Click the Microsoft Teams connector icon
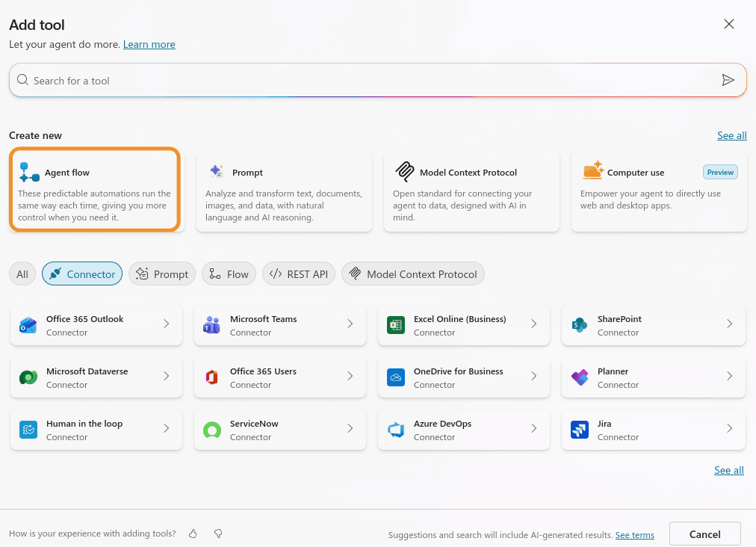Viewport: 756px width, 547px height. (x=211, y=325)
